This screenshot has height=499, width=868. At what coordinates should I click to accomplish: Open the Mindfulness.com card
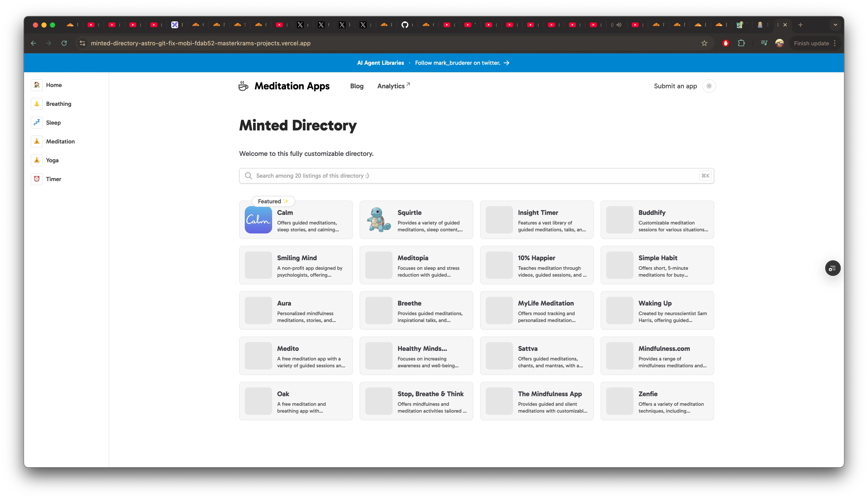click(657, 356)
